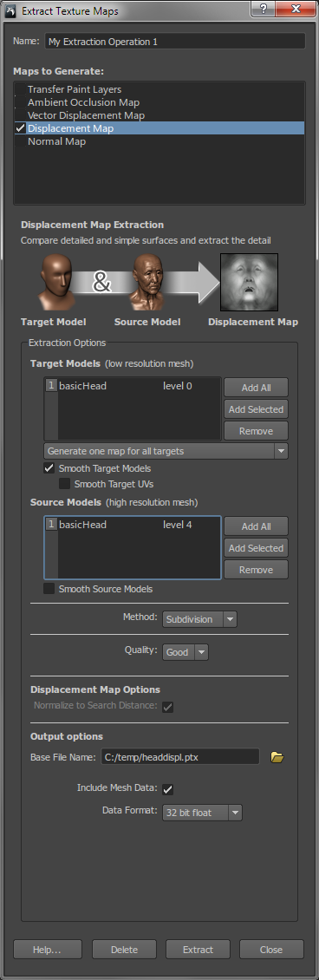The width and height of the screenshot is (319, 980).
Task: Select Ambient Occlusion Map row text
Action: [x=84, y=102]
